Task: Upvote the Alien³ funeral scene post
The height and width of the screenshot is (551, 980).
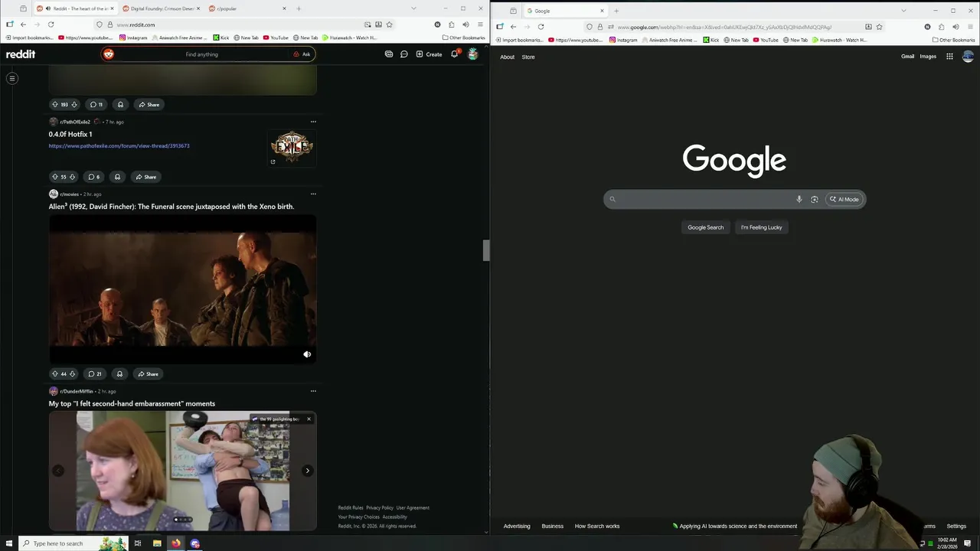Action: click(x=54, y=374)
